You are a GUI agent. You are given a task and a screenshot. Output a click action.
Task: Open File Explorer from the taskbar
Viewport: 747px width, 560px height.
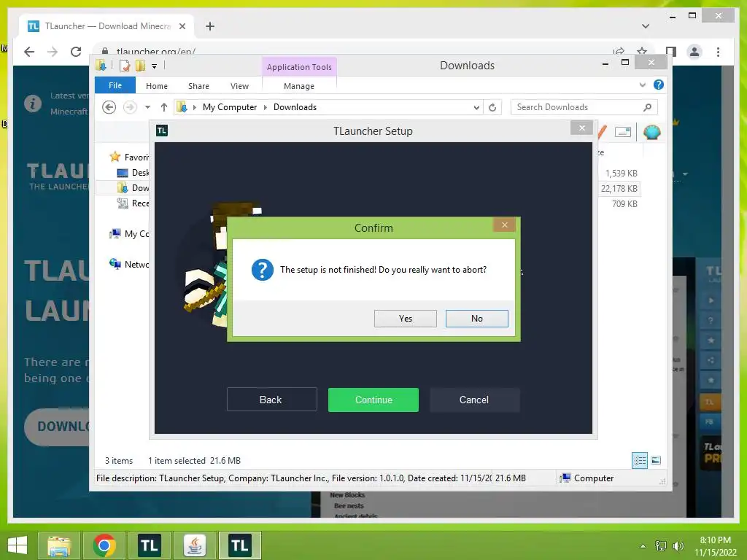[x=59, y=545]
